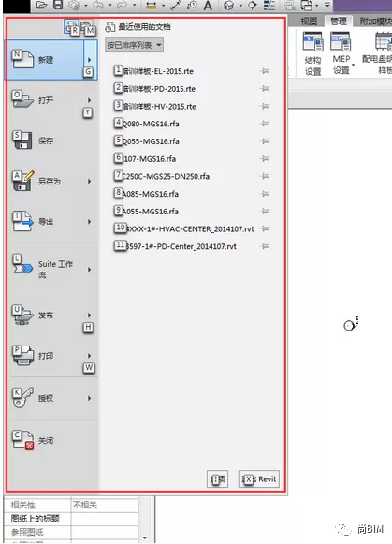Pin 培训样板-PD-2015.rte to the list
The image size is (392, 544).
(265, 89)
